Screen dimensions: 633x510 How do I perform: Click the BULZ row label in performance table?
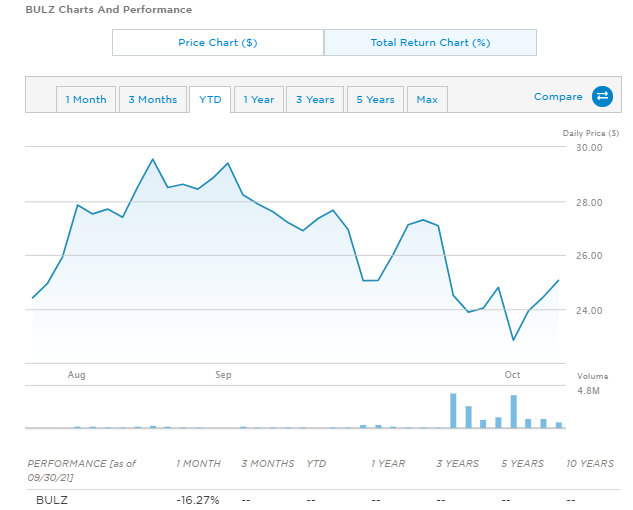click(52, 500)
